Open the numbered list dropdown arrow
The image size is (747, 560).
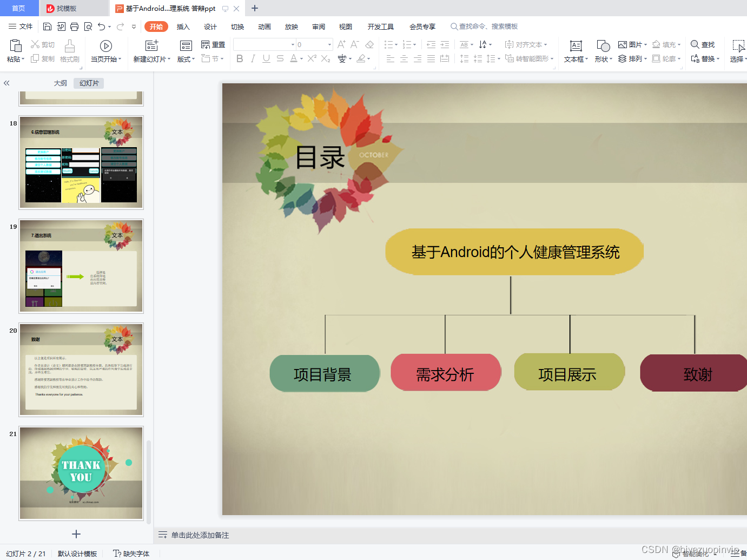pos(415,45)
